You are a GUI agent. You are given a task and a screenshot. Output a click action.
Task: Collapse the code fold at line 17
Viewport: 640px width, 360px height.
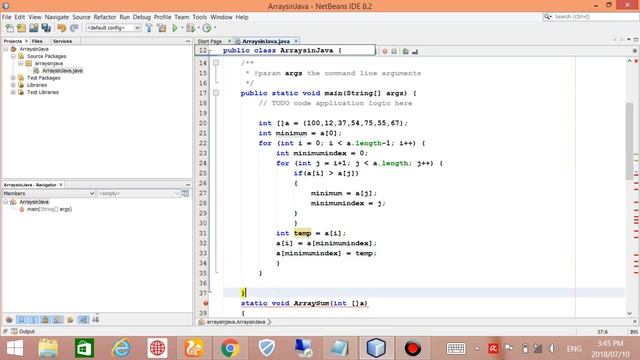click(x=216, y=93)
